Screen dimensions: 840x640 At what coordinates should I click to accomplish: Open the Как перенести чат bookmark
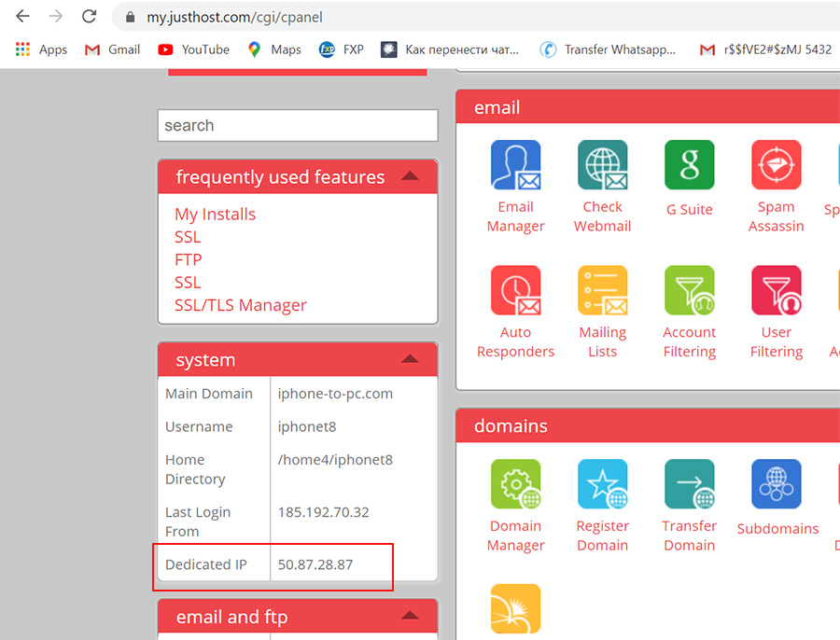(450, 49)
